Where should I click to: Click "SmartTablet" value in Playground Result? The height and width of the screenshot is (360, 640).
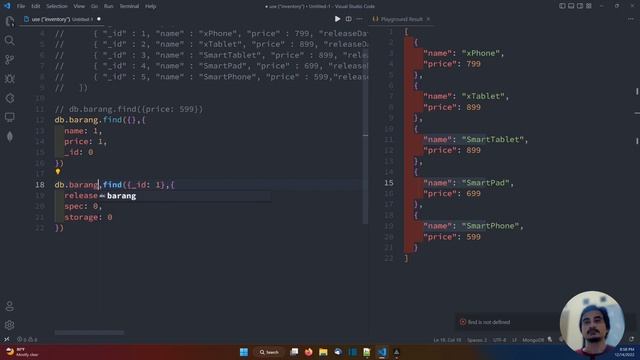(493, 140)
